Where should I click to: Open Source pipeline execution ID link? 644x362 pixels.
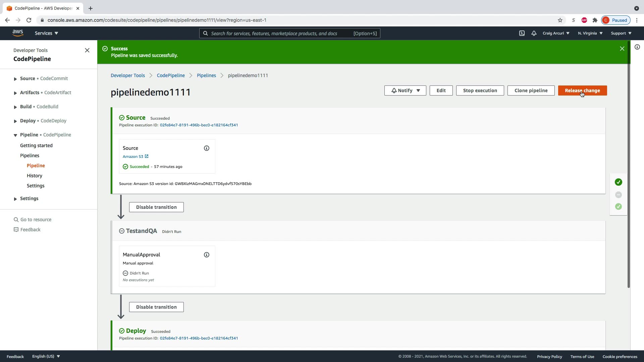(x=199, y=125)
